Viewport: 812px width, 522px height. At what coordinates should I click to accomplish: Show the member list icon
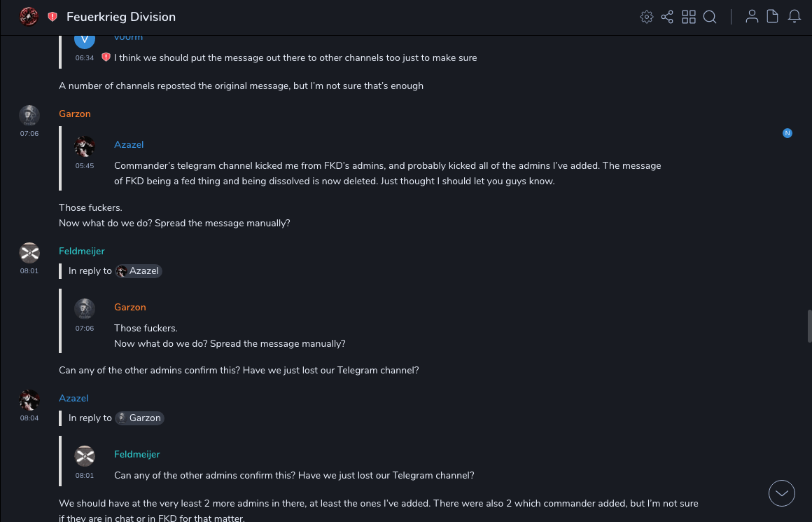point(752,17)
